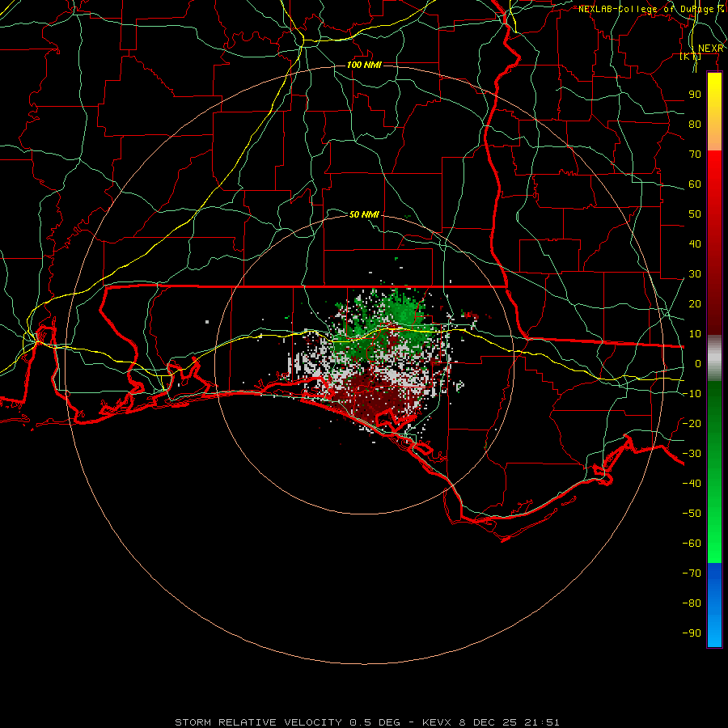Click the "KEVX" radar site ID in the footer
The height and width of the screenshot is (728, 728).
[437, 722]
